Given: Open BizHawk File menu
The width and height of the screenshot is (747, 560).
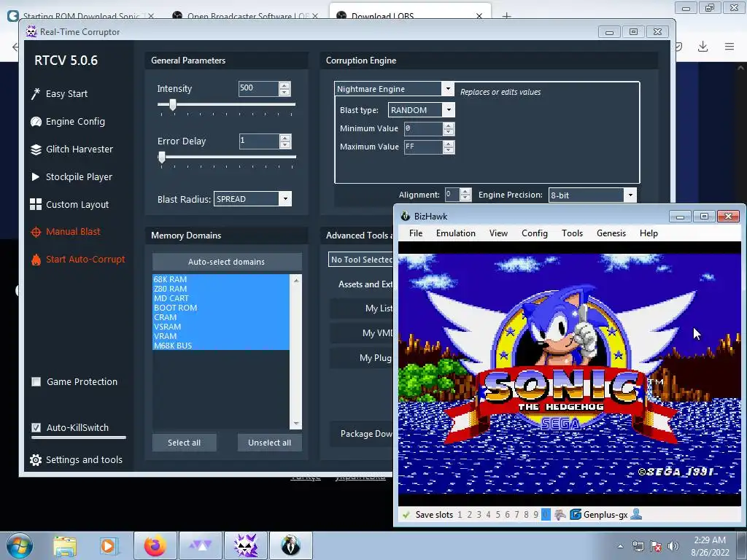Looking at the screenshot, I should 415,233.
